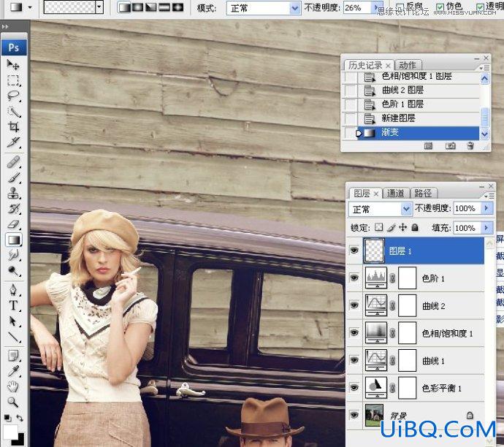Click the foreground color swatch

(x=11, y=432)
